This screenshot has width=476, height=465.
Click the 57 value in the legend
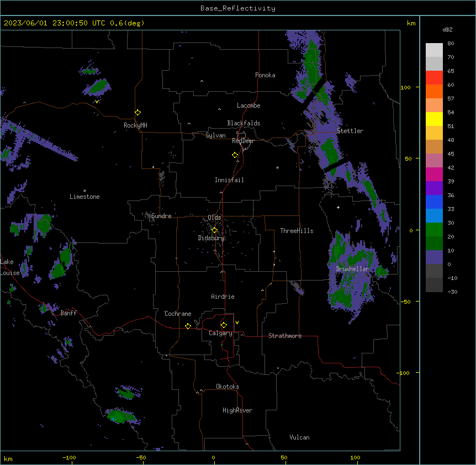coord(451,99)
